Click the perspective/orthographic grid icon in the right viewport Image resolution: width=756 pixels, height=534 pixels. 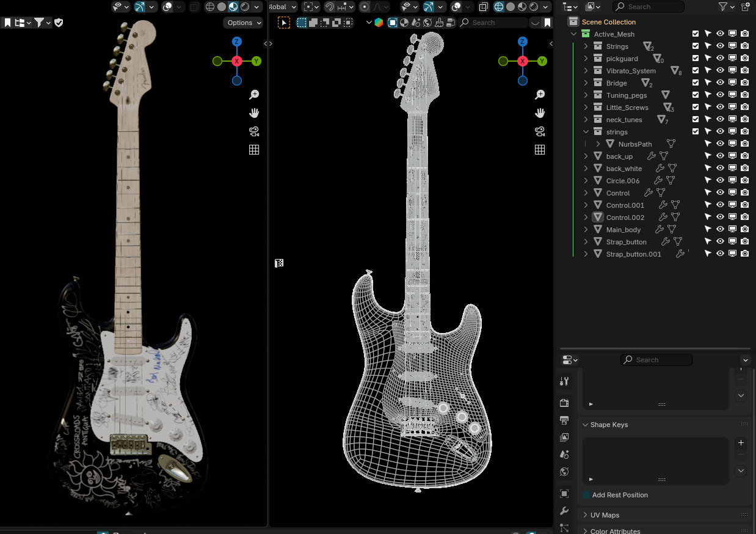pos(540,150)
